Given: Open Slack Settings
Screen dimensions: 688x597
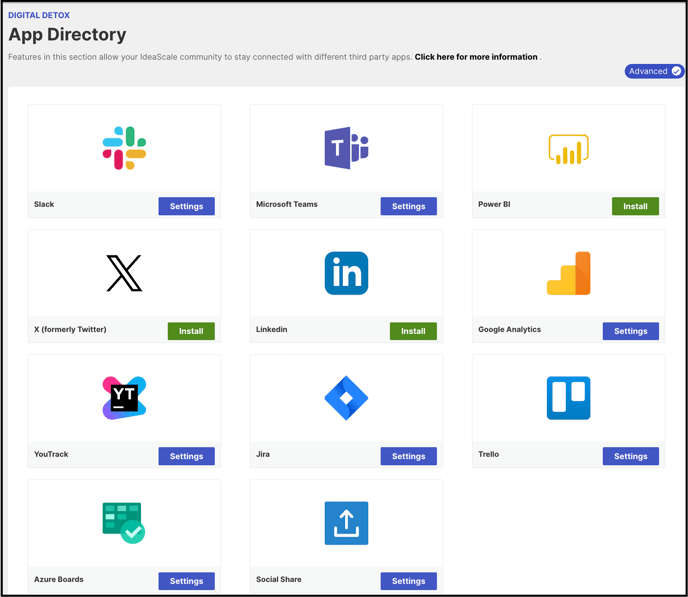Looking at the screenshot, I should click(186, 206).
